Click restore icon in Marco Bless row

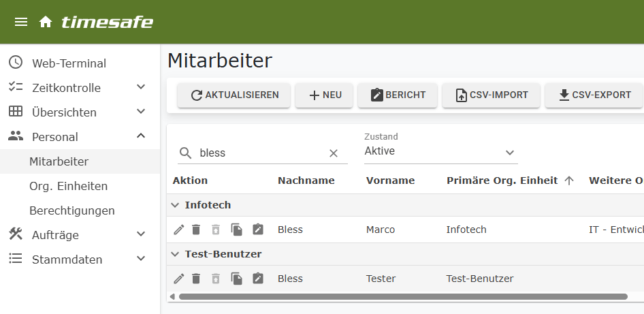click(216, 230)
